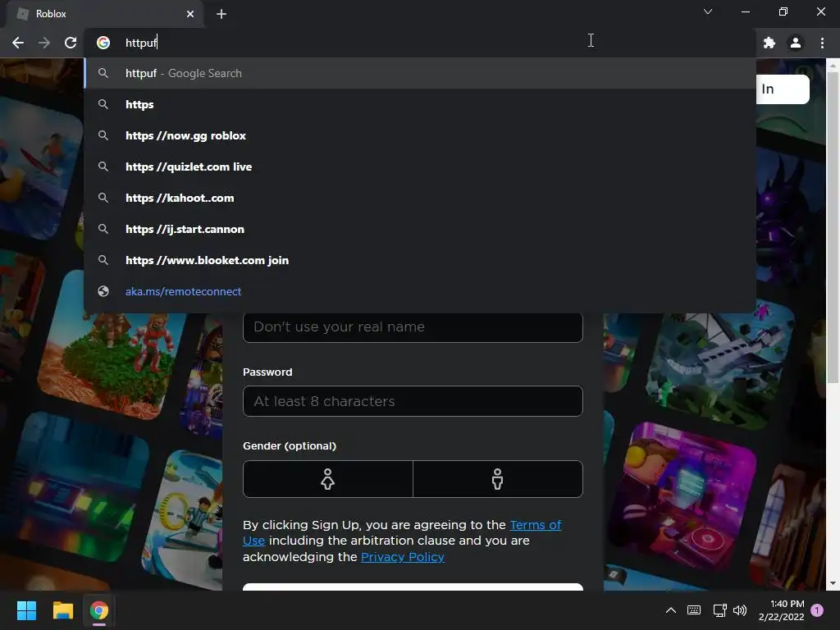
Task: Show hidden system tray icons
Action: tap(671, 610)
